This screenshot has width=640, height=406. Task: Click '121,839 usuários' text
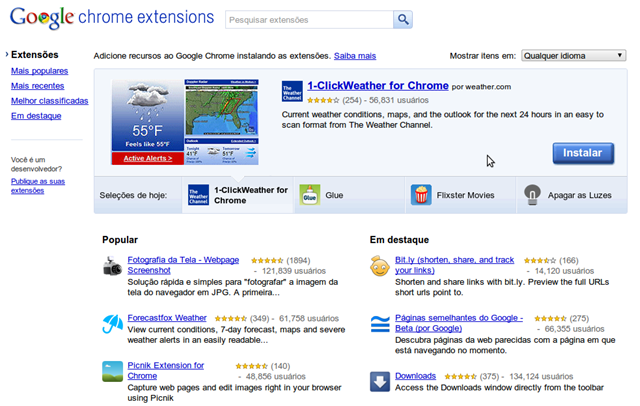pyautogui.click(x=294, y=271)
